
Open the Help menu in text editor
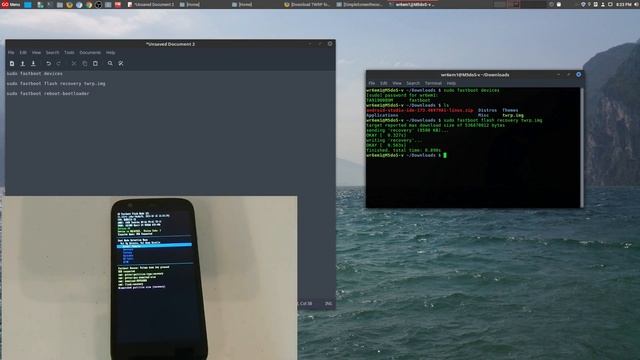click(x=111, y=53)
